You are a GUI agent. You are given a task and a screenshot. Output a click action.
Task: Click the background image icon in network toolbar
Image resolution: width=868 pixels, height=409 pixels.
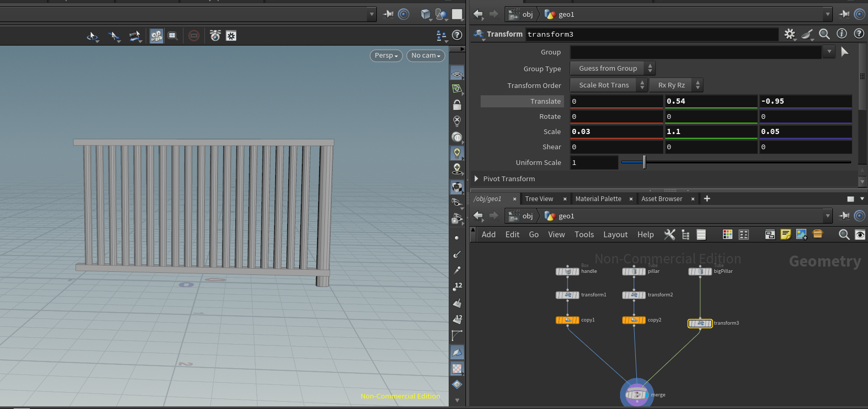[801, 235]
